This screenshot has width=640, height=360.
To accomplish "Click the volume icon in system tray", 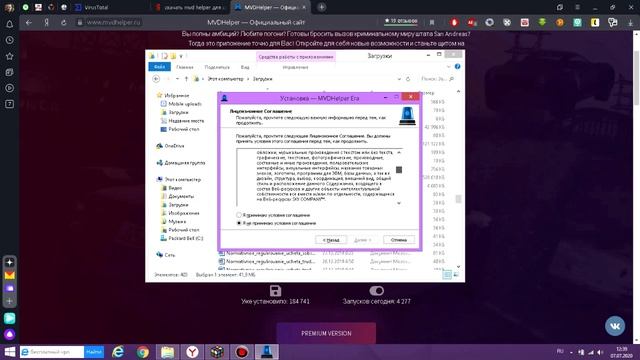I will tap(600, 352).
